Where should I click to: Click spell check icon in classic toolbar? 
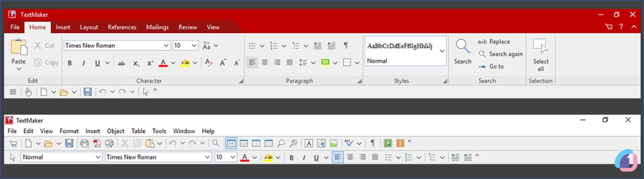tap(349, 143)
